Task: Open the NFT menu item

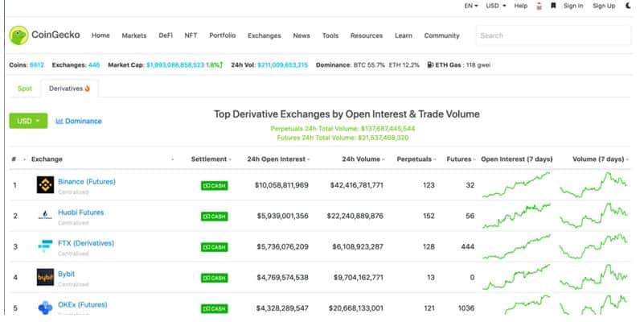Action: (191, 35)
